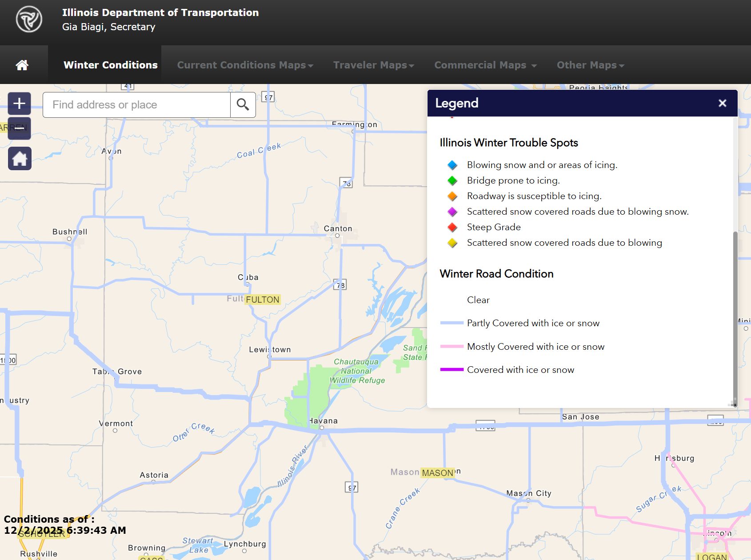Click the red Steep Grade diamond
751x560 pixels.
click(x=452, y=227)
